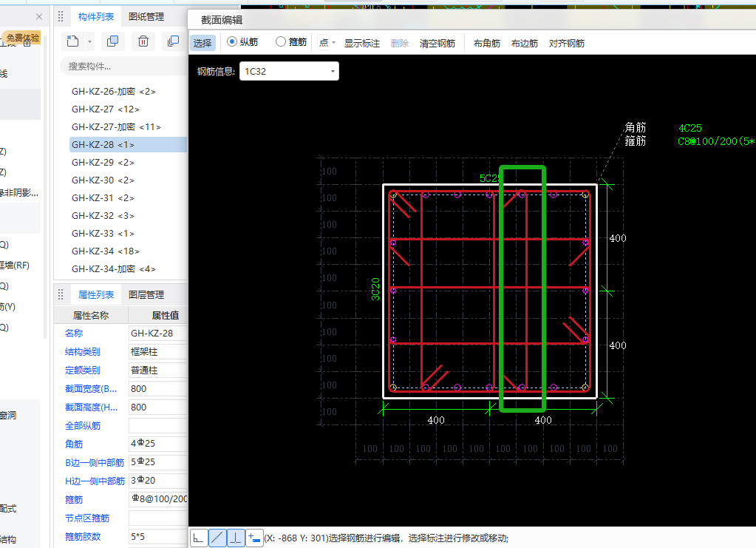
Task: Click the top-left yellow corner rebar point
Action: [x=393, y=195]
